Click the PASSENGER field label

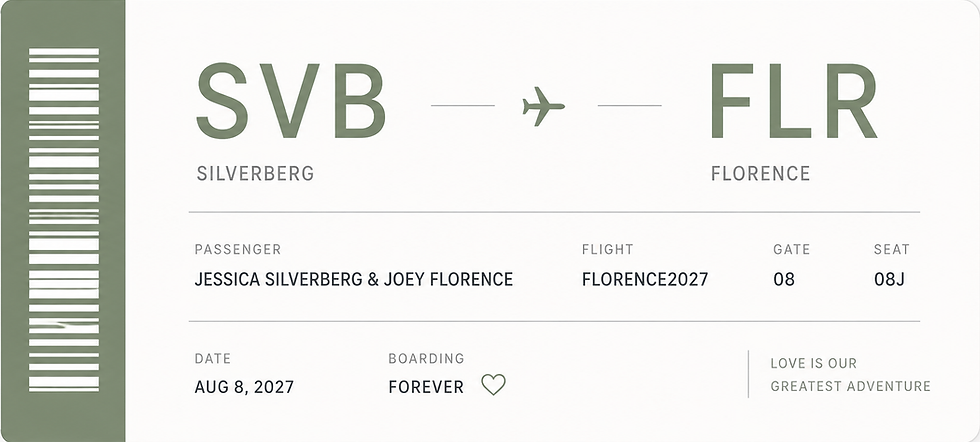pyautogui.click(x=238, y=249)
